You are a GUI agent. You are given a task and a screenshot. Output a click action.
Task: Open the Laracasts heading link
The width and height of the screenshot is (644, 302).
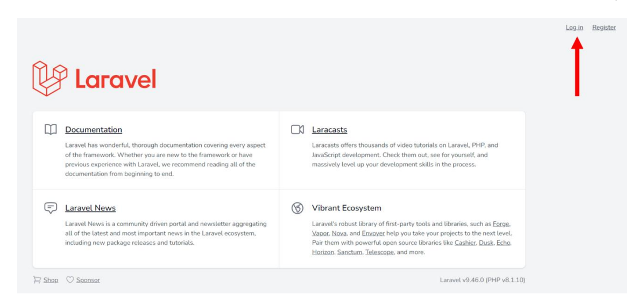[x=329, y=130]
